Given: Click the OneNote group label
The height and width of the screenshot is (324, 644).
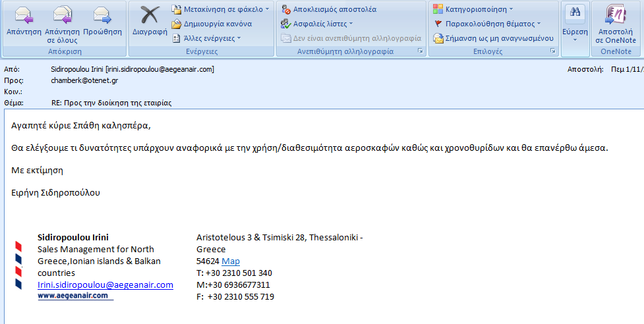Looking at the screenshot, I should (616, 51).
